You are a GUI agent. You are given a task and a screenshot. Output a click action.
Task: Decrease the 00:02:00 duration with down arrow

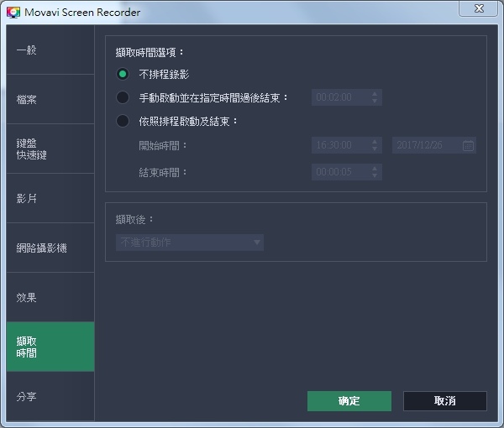pos(375,101)
